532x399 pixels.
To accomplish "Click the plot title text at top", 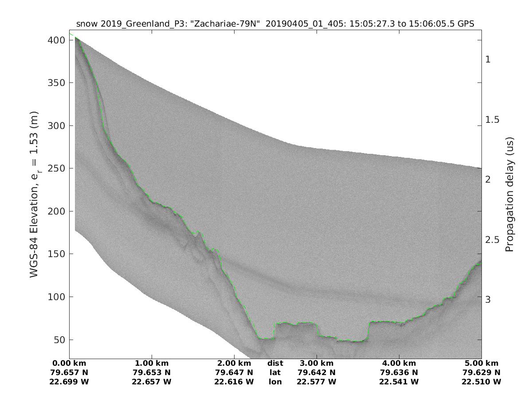I will click(275, 24).
